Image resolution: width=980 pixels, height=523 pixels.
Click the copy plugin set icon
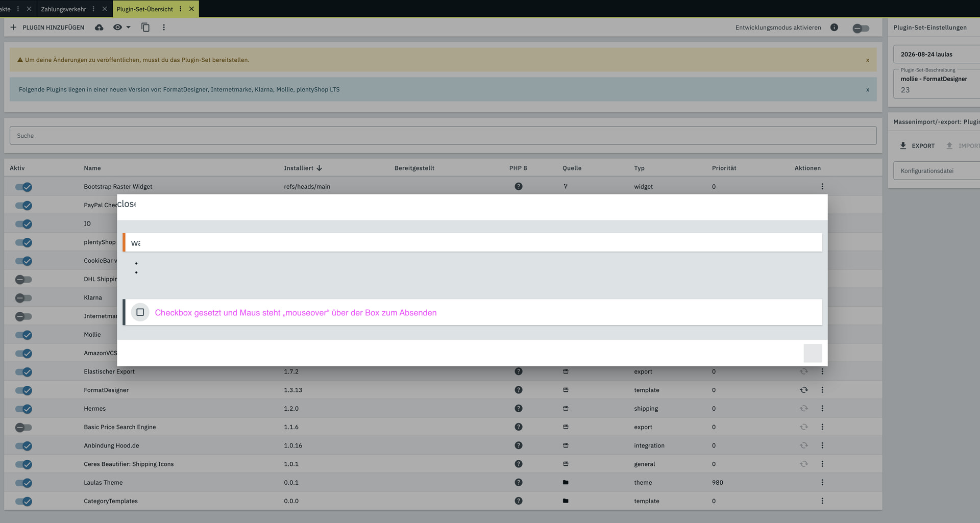pos(145,28)
